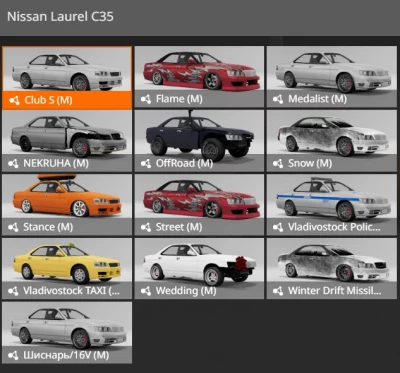Click the config icon beside NEKRUHA (M)
400x373 pixels.
pyautogui.click(x=13, y=163)
